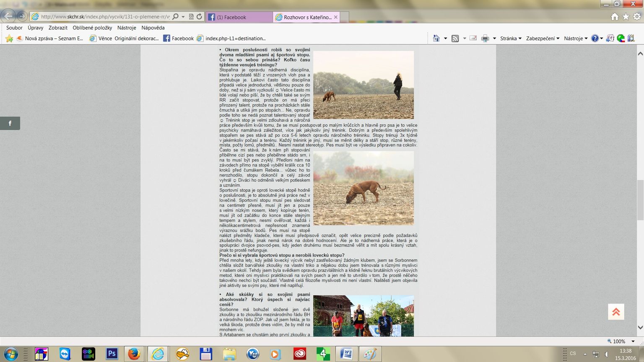
Task: Open the gear Tools menu icon
Action: (637, 17)
